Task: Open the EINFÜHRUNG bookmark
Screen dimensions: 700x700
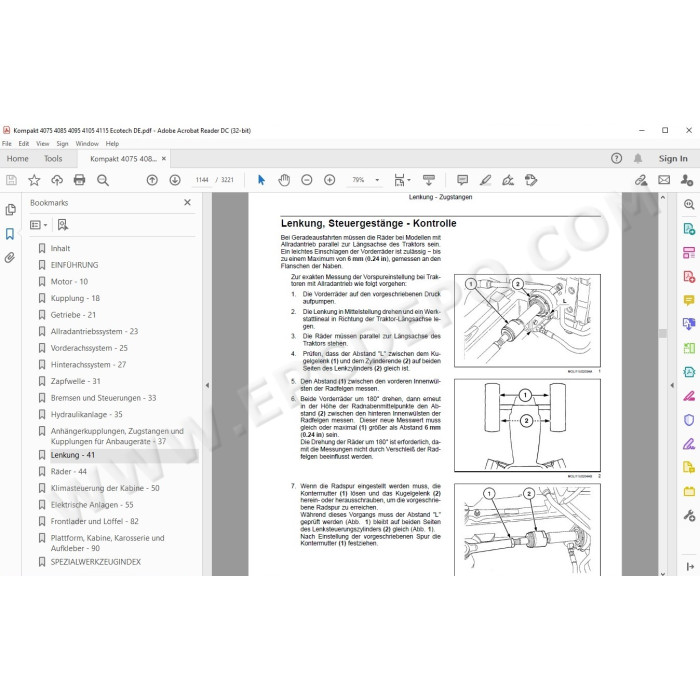Action: tap(74, 265)
